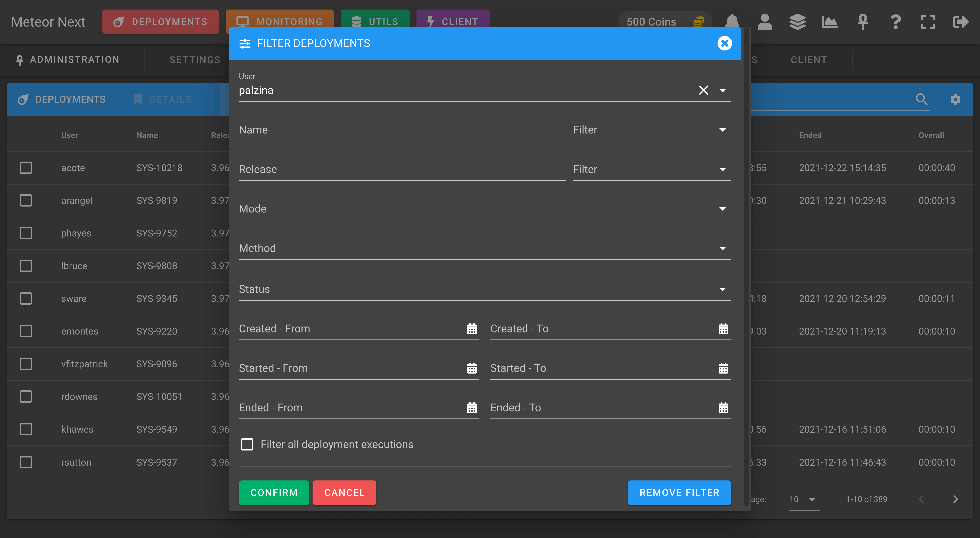Open the Client top navigation tab

click(x=453, y=22)
